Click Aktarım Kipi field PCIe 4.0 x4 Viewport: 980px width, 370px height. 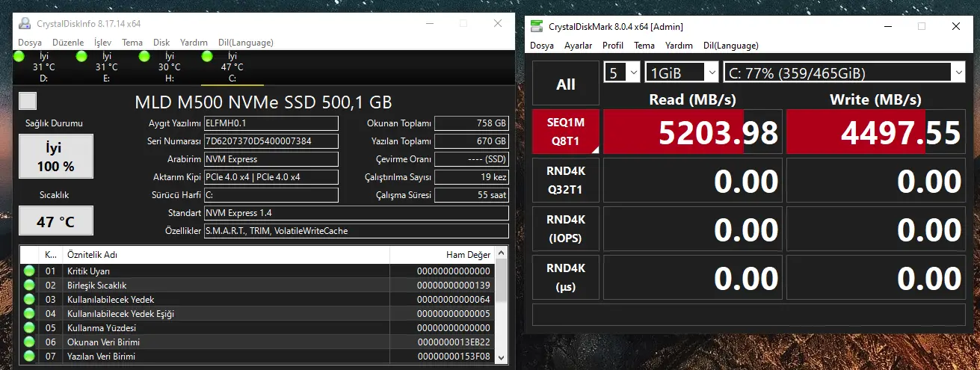coord(271,177)
